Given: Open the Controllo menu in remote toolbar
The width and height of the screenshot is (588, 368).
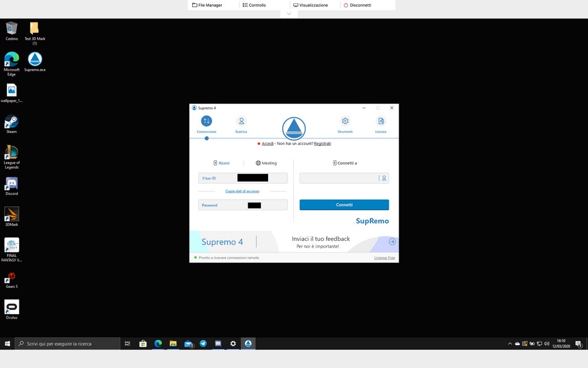Looking at the screenshot, I should coord(254,5).
